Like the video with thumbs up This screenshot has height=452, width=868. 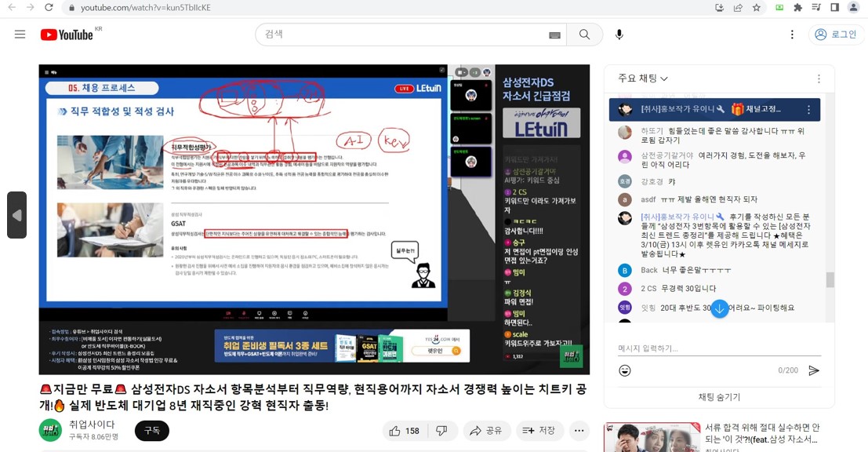click(405, 431)
